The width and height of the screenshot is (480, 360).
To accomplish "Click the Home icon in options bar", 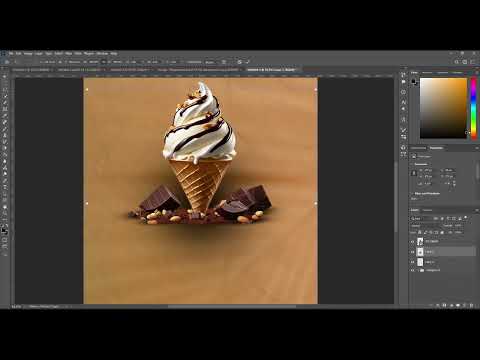I will click(x=7, y=62).
